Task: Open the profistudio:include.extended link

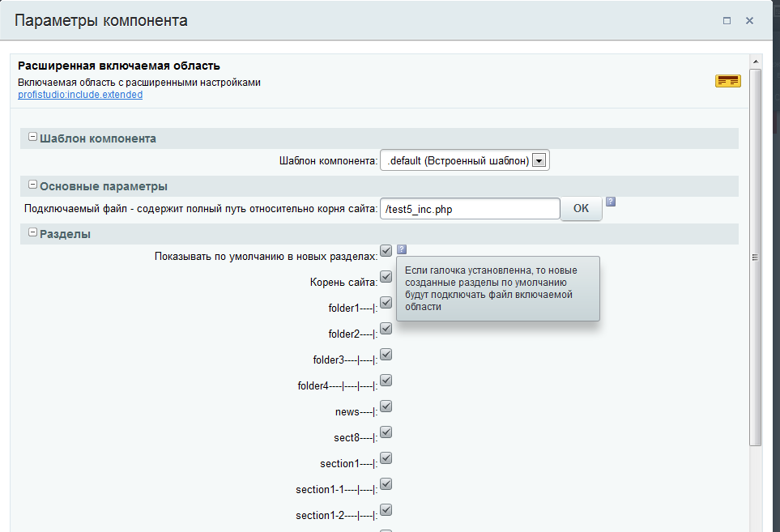Action: (80, 95)
